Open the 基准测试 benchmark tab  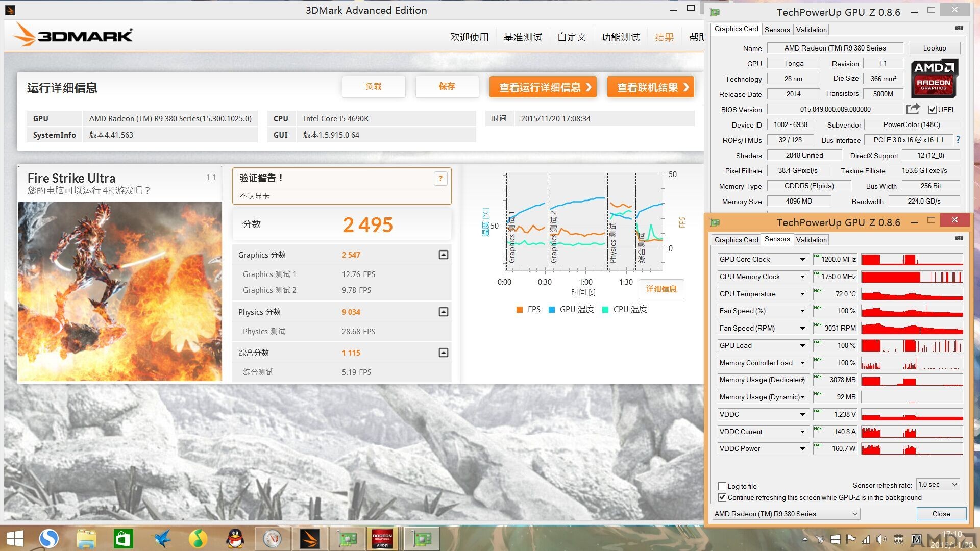coord(523,37)
